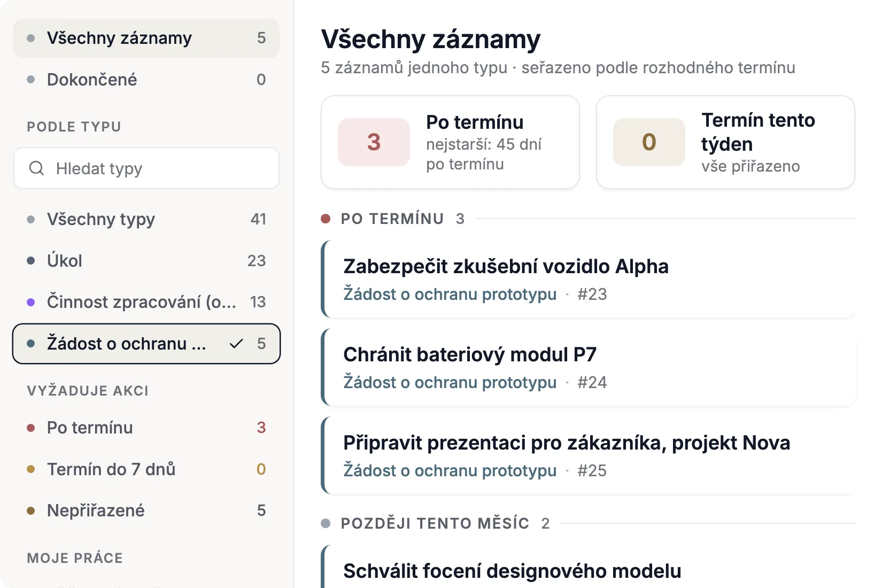Click the PO TERMÍNU group header
The width and height of the screenshot is (882, 588).
pyautogui.click(x=392, y=219)
